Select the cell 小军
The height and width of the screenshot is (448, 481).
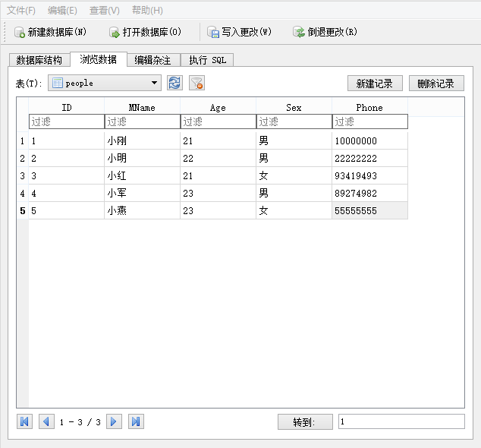(143, 194)
